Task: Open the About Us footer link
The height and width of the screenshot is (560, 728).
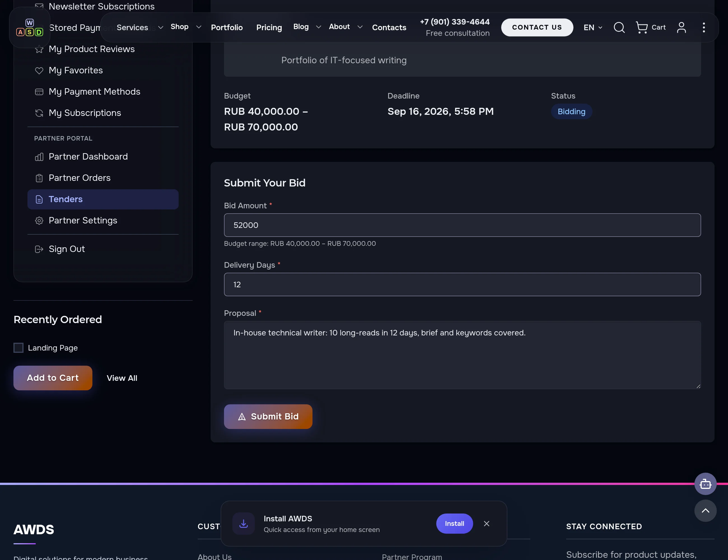Action: click(x=214, y=556)
